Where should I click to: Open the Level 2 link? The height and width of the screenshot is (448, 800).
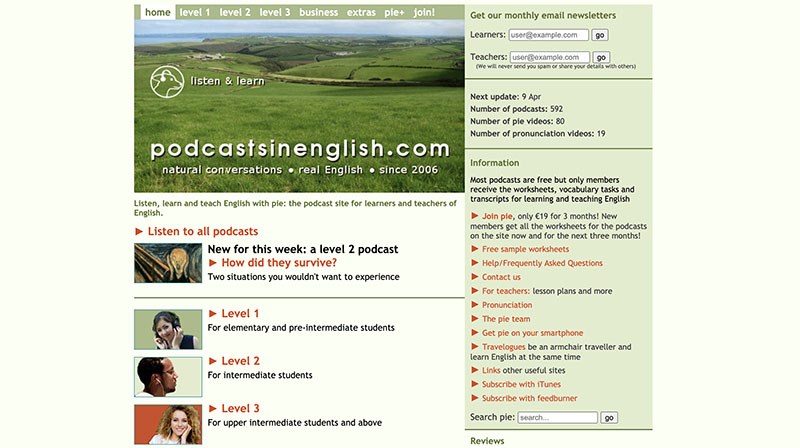(240, 361)
